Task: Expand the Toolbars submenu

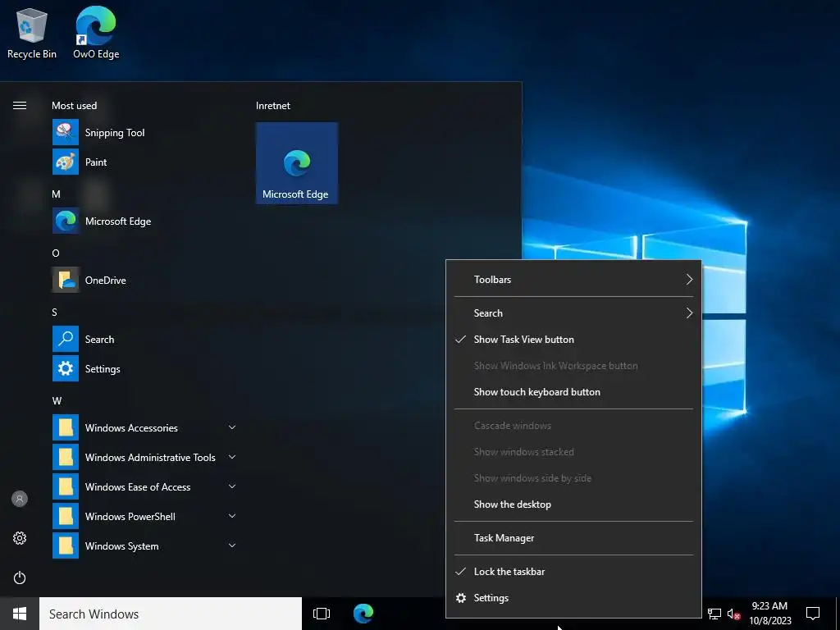Action: coord(573,279)
